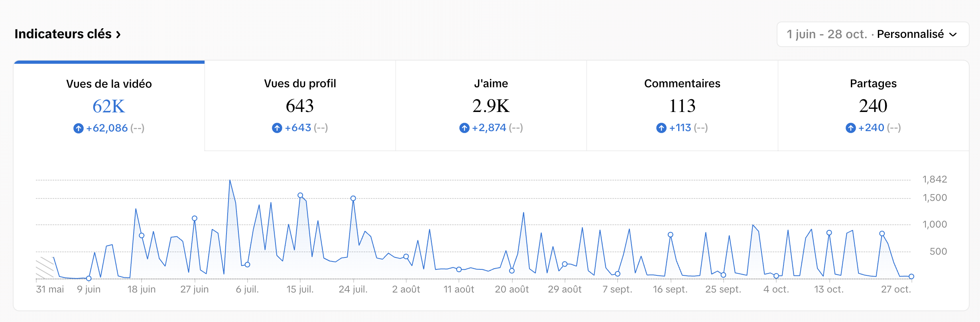Screen dimensions: 980x322
Task: Switch to the Vues du profil tab
Action: (300, 106)
